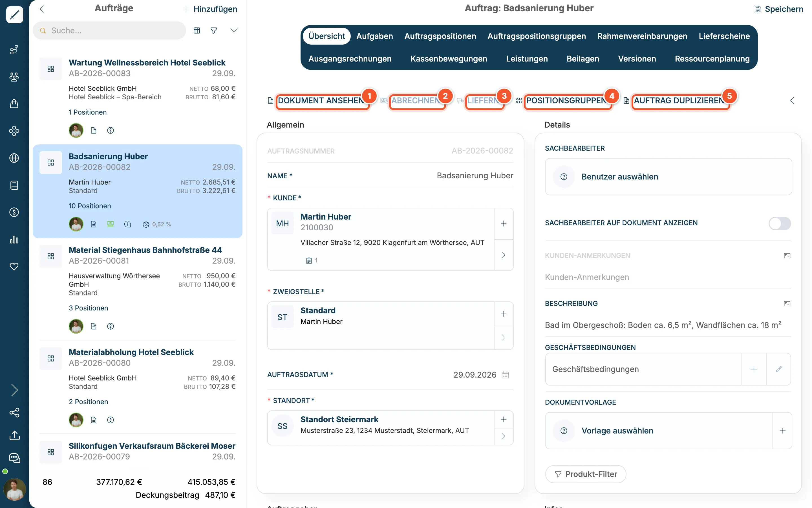Click into the Suche search field
This screenshot has width=812, height=508.
pyautogui.click(x=109, y=30)
